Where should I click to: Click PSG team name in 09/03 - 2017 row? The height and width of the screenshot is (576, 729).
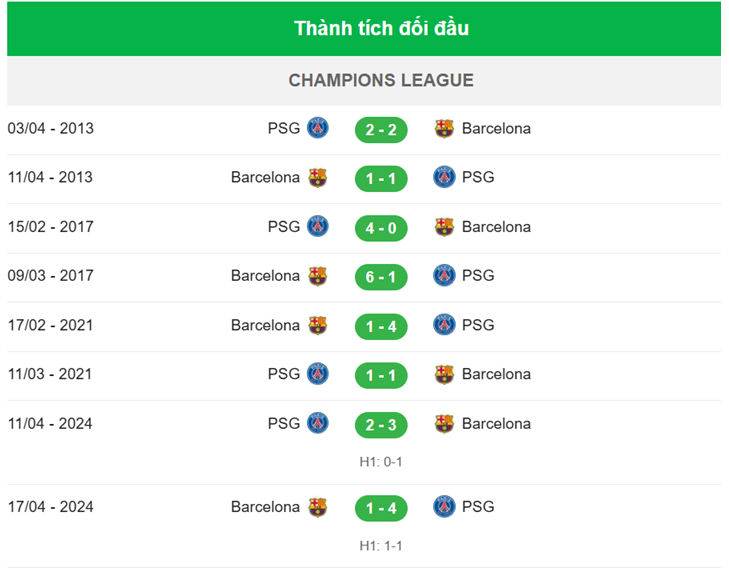click(x=478, y=276)
